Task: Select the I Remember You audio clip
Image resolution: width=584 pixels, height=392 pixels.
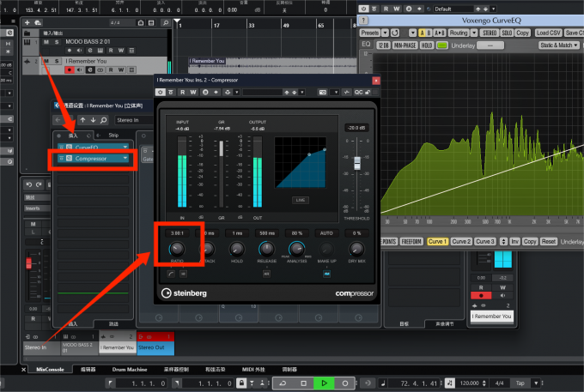Action: pyautogui.click(x=272, y=64)
